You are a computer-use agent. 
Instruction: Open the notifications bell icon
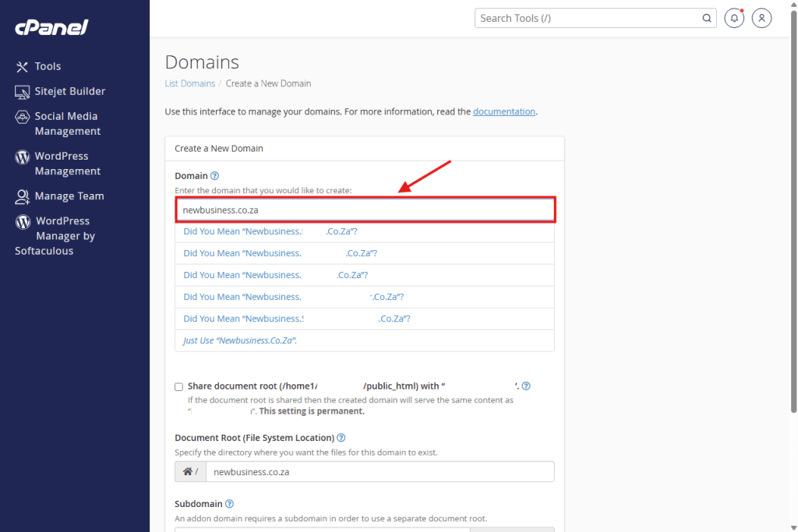tap(733, 18)
